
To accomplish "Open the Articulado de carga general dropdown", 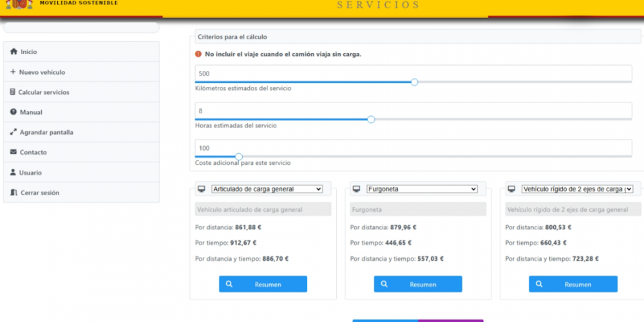I will click(267, 189).
